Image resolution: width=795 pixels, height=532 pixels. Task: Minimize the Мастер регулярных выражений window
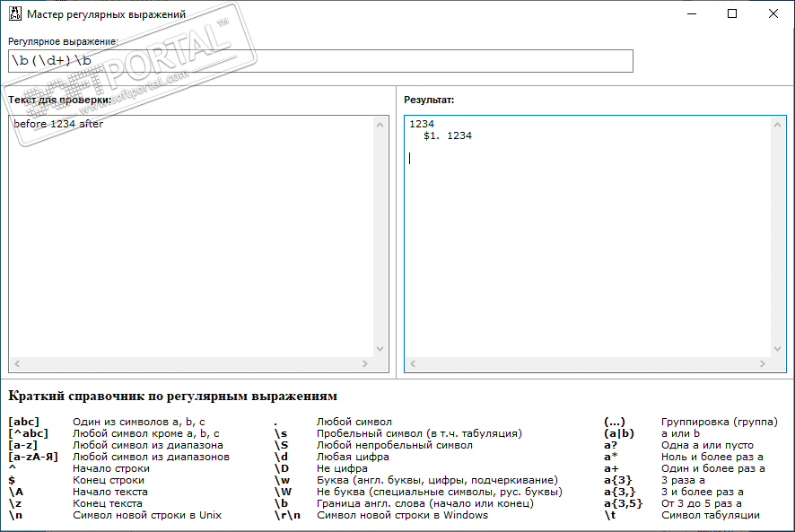point(692,13)
